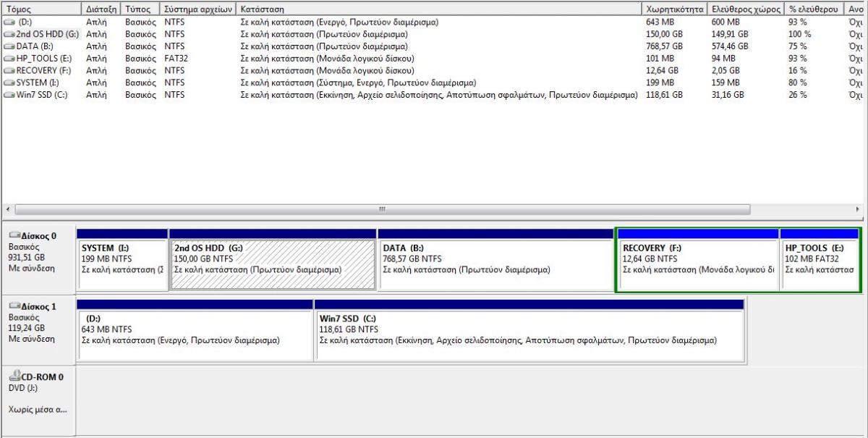The height and width of the screenshot is (438, 868).
Task: Click the Δίσκος 0 disk icon
Action: pos(14,235)
